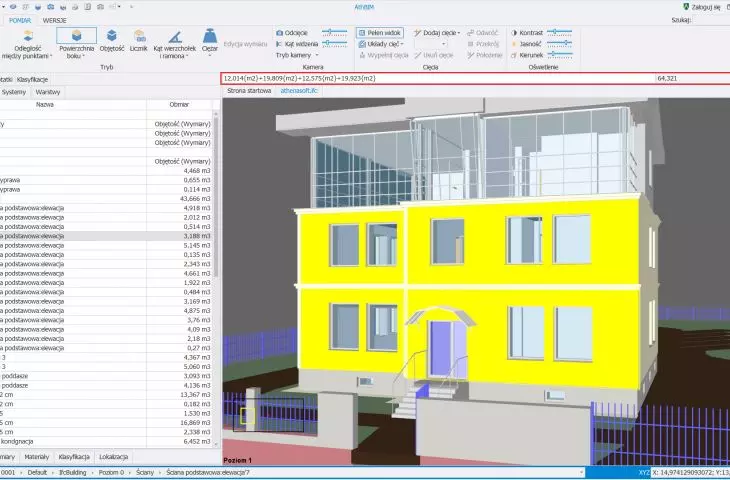
Task: Switch to the Systemy tab
Action: [x=14, y=92]
